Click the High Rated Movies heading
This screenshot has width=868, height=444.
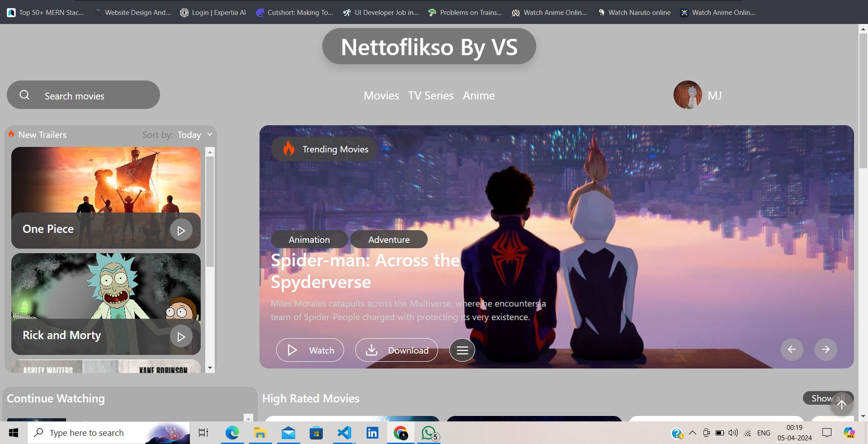coord(311,398)
